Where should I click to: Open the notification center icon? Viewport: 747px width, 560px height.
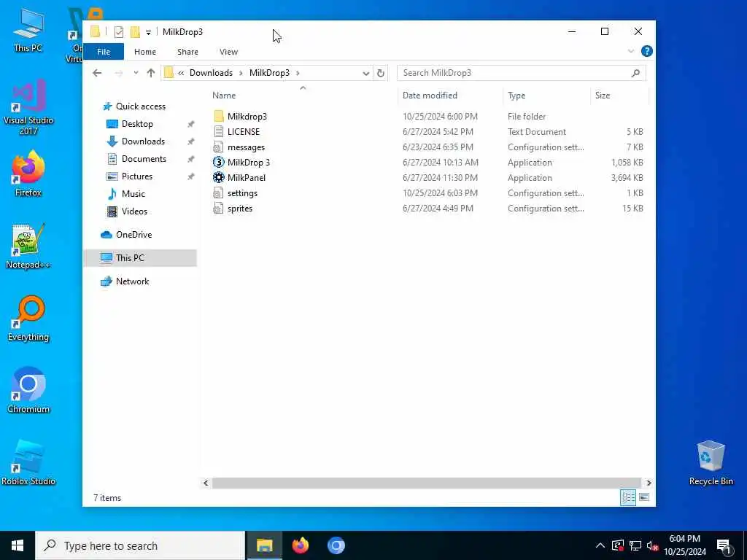[724, 546]
